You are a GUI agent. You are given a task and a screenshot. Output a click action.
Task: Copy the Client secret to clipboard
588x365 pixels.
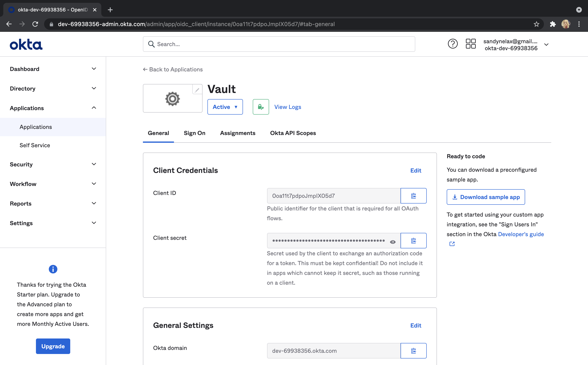(413, 241)
